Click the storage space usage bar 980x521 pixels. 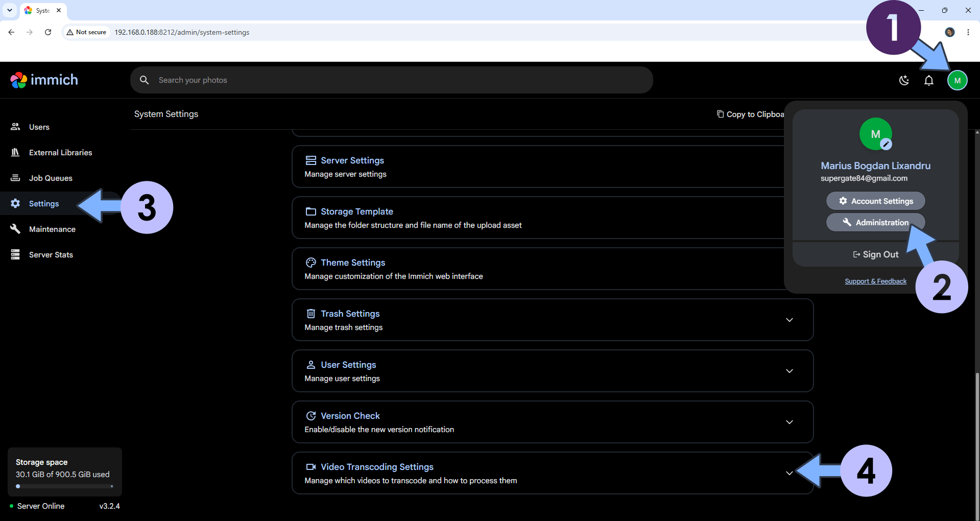tap(65, 486)
